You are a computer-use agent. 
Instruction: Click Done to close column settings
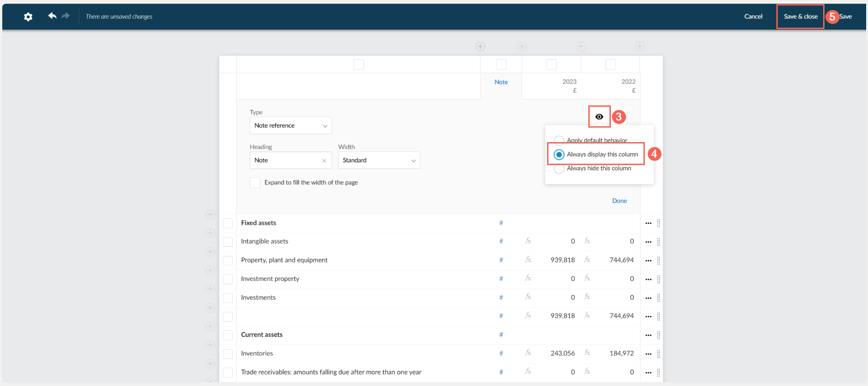tap(620, 201)
